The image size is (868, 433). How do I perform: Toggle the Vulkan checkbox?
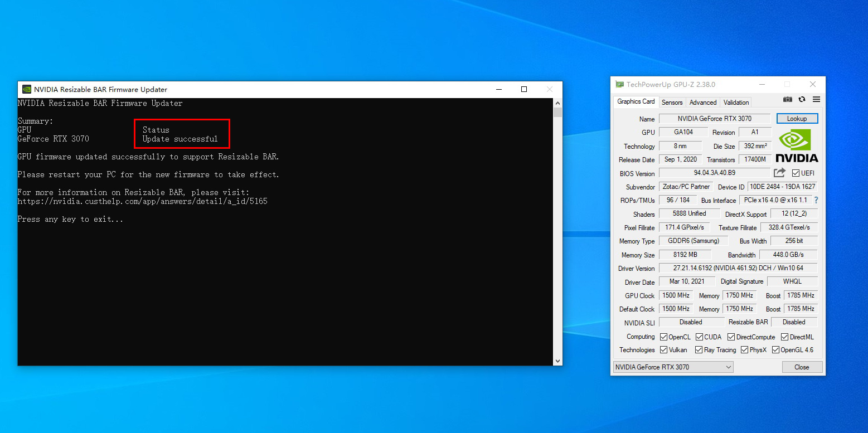[x=663, y=350]
